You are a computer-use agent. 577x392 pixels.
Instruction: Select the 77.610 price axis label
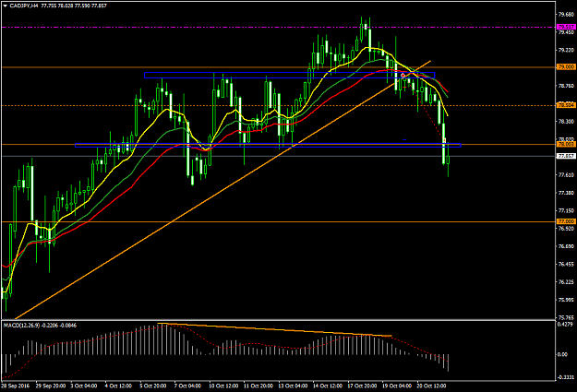coord(566,175)
